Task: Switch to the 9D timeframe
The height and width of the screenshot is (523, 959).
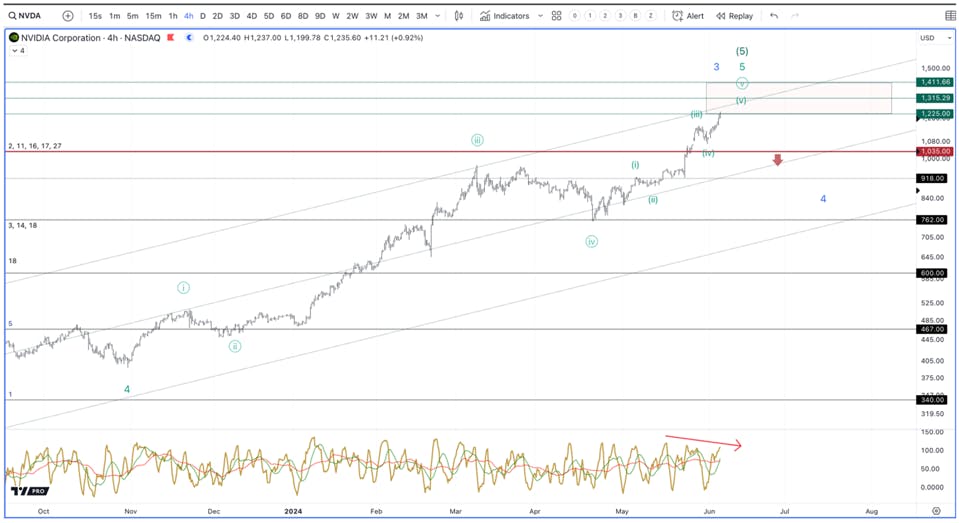Action: (x=320, y=16)
